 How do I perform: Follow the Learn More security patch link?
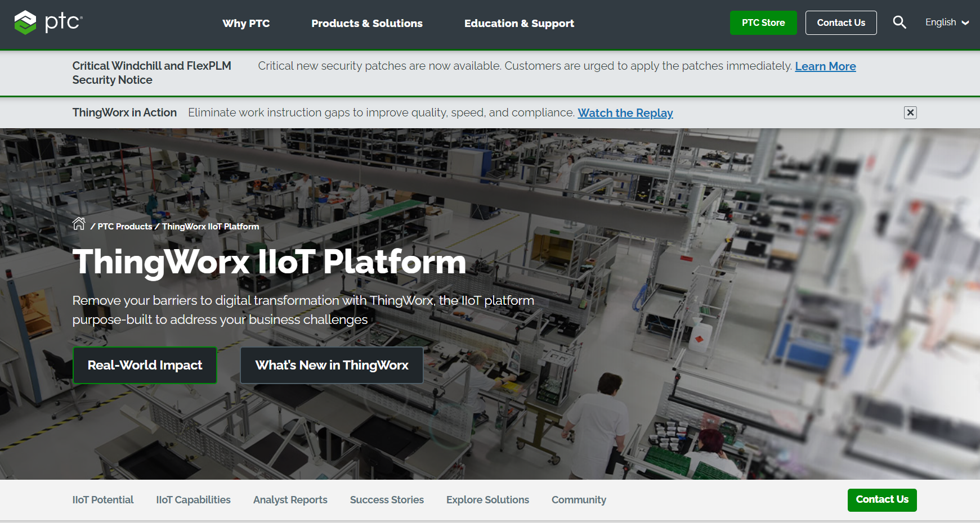click(x=825, y=66)
